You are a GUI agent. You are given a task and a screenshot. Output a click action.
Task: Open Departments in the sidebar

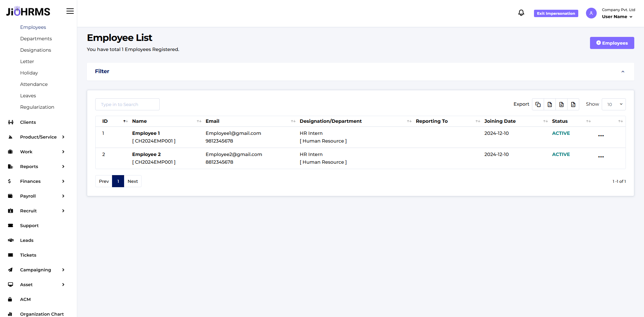click(x=36, y=39)
